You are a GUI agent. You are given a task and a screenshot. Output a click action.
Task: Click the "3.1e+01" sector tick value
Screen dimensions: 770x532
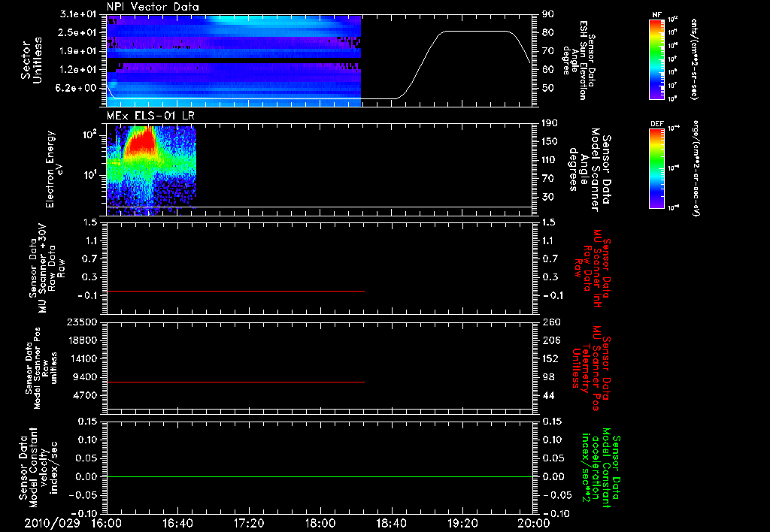77,14
